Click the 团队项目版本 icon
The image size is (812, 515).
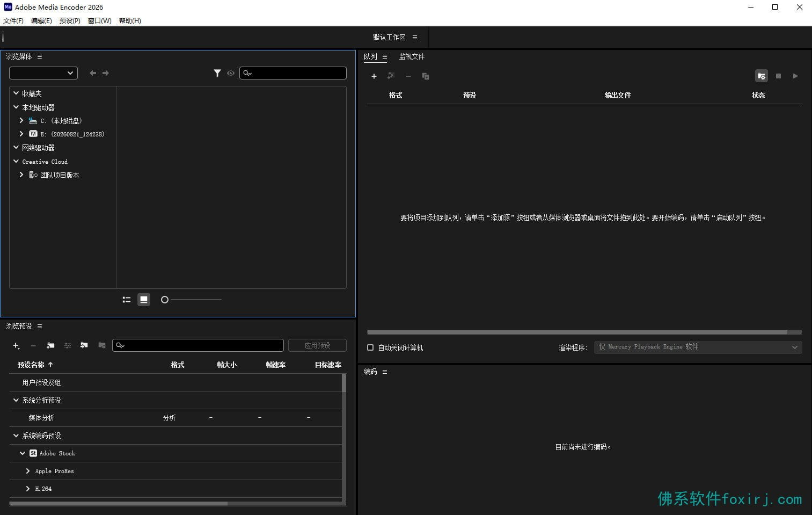point(33,175)
